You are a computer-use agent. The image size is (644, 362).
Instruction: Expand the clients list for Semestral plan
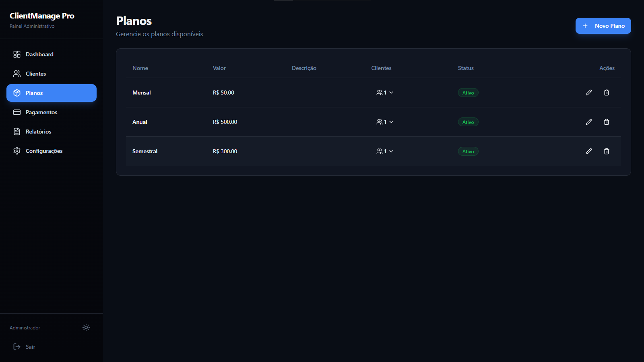(x=385, y=151)
